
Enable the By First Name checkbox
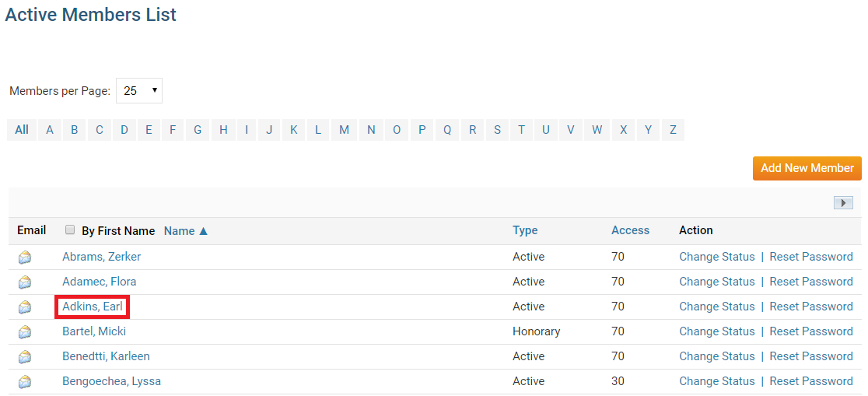click(x=70, y=230)
